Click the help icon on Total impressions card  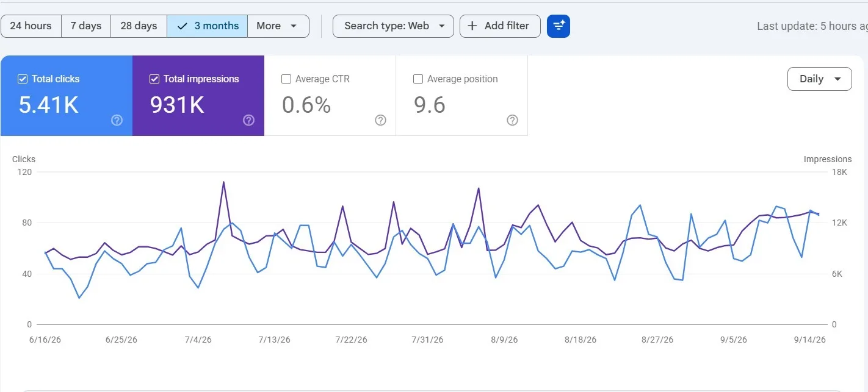249,120
